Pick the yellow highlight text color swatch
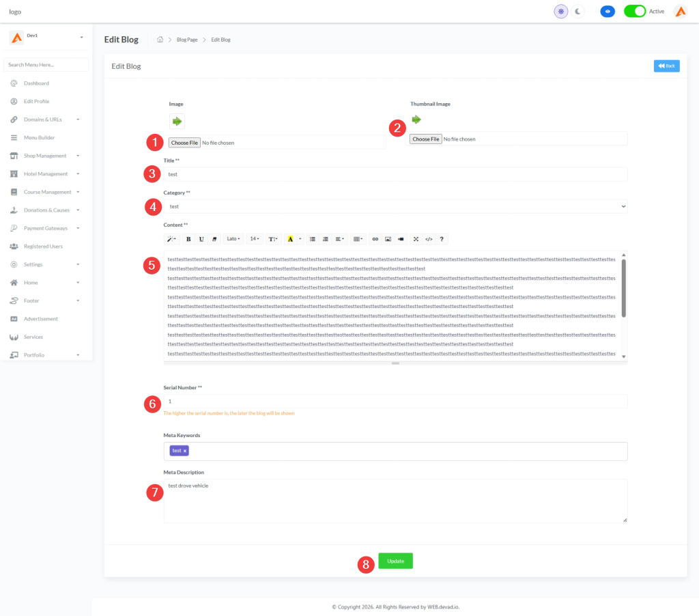Screen dimensions: 699x616 (290, 239)
